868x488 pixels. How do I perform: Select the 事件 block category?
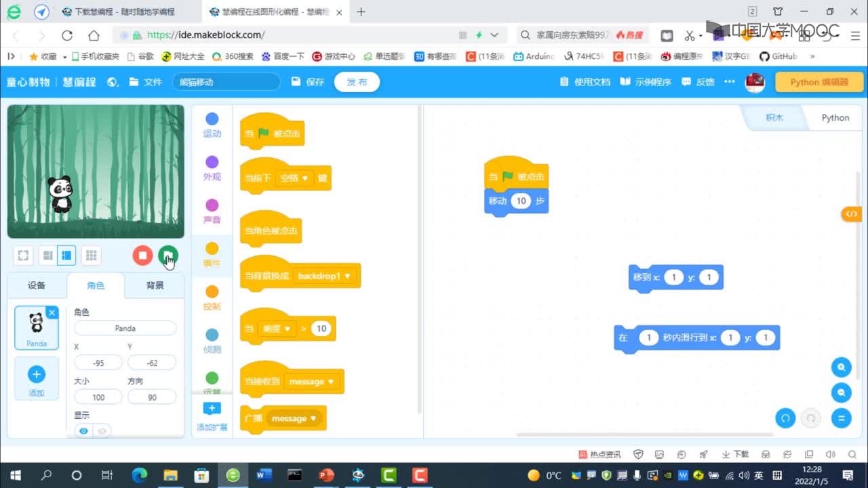212,255
